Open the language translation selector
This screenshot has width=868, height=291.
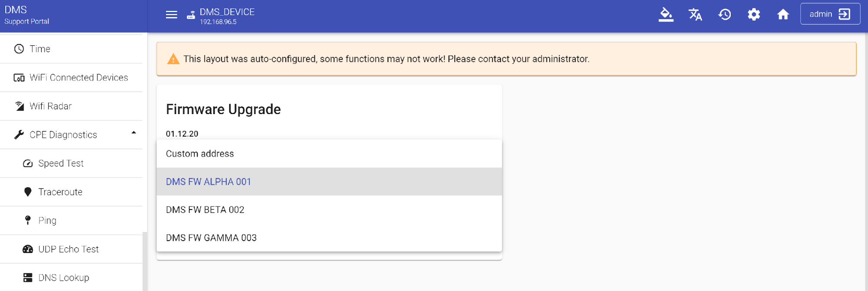click(695, 14)
